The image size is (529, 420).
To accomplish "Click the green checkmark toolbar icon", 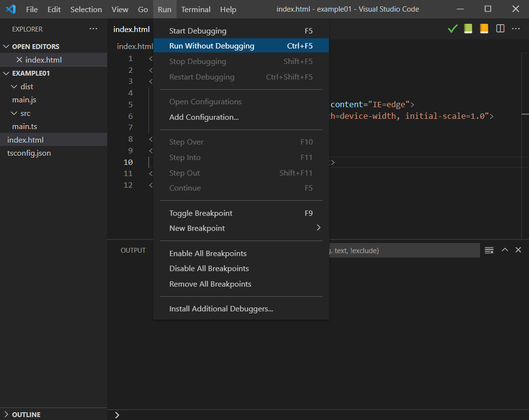I will click(x=452, y=29).
